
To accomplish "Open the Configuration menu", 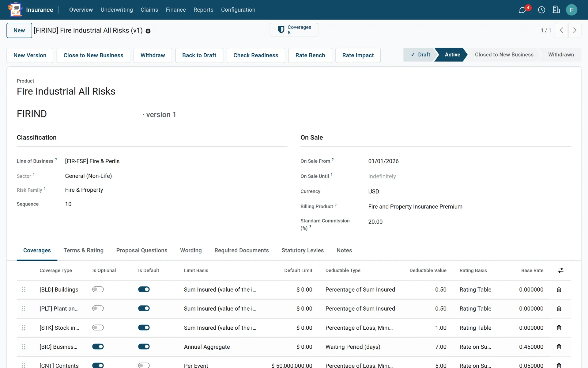I will coord(238,10).
